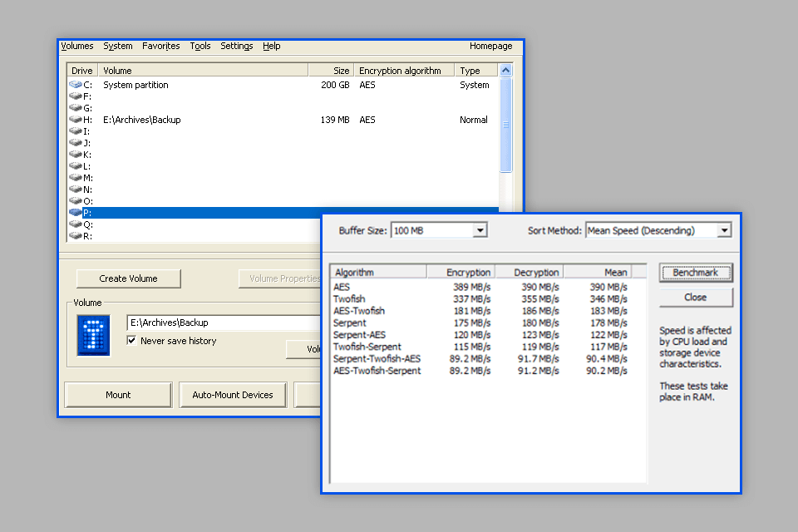
Task: Click the Auto-Mount Devices button
Action: 233,395
